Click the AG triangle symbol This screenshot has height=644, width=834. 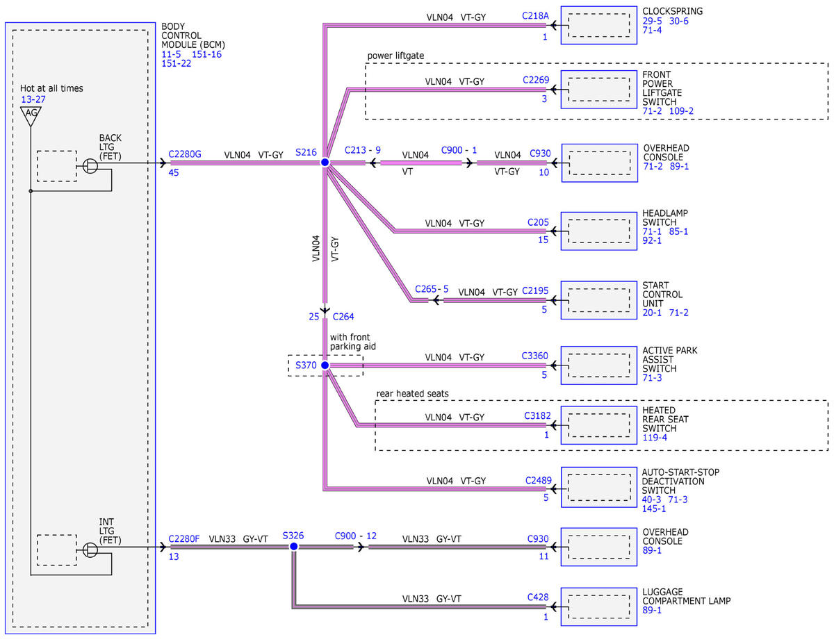31,116
